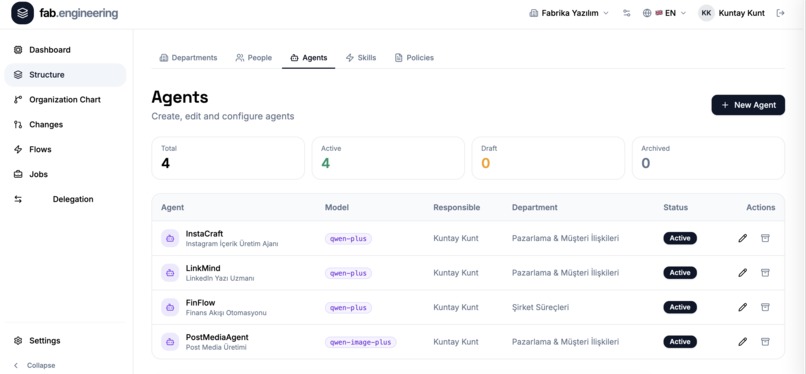Screen dimensions: 806x374
Task: Click the Draft agents stat card
Action: (548, 158)
